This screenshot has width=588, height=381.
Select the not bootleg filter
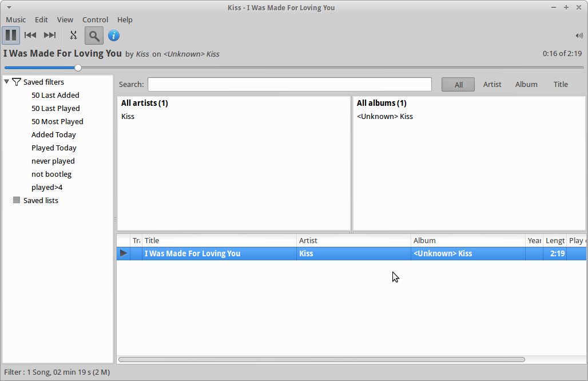pyautogui.click(x=51, y=174)
